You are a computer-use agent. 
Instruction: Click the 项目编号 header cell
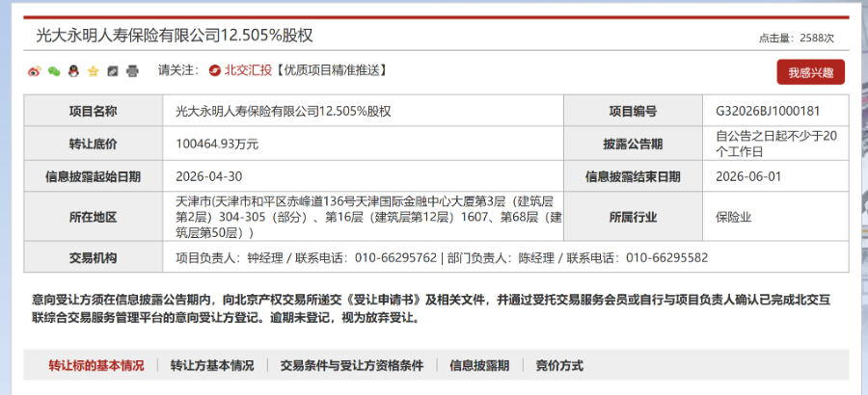click(634, 111)
